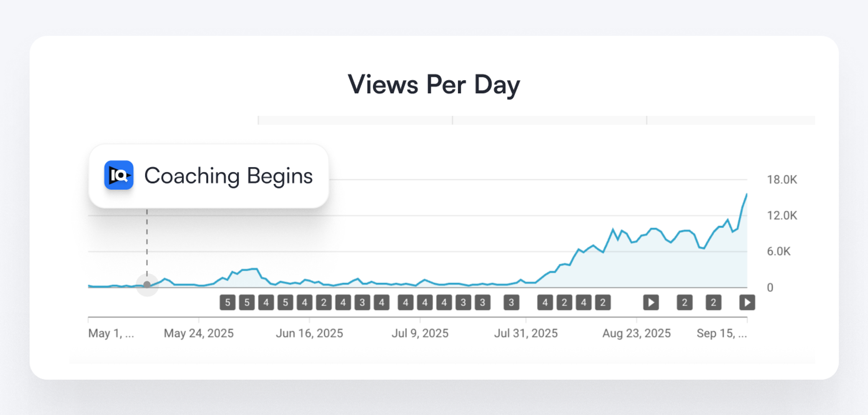Click the Jul 9, 2025 axis label

[x=420, y=334]
